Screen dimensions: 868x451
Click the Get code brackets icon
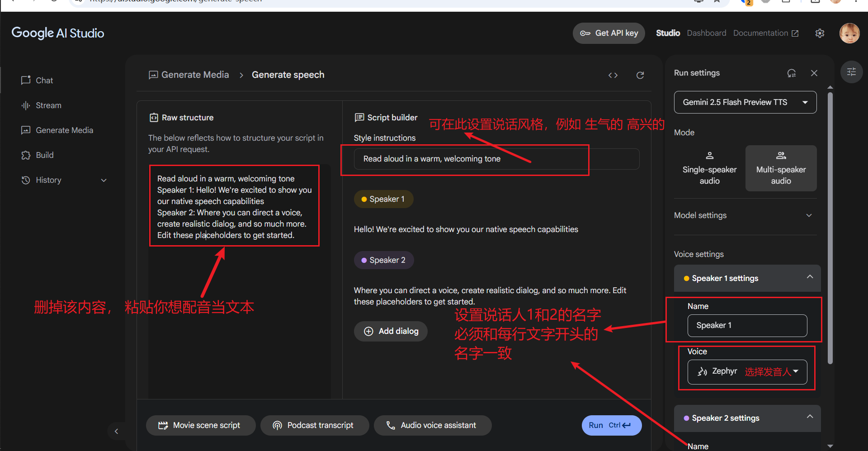point(613,75)
